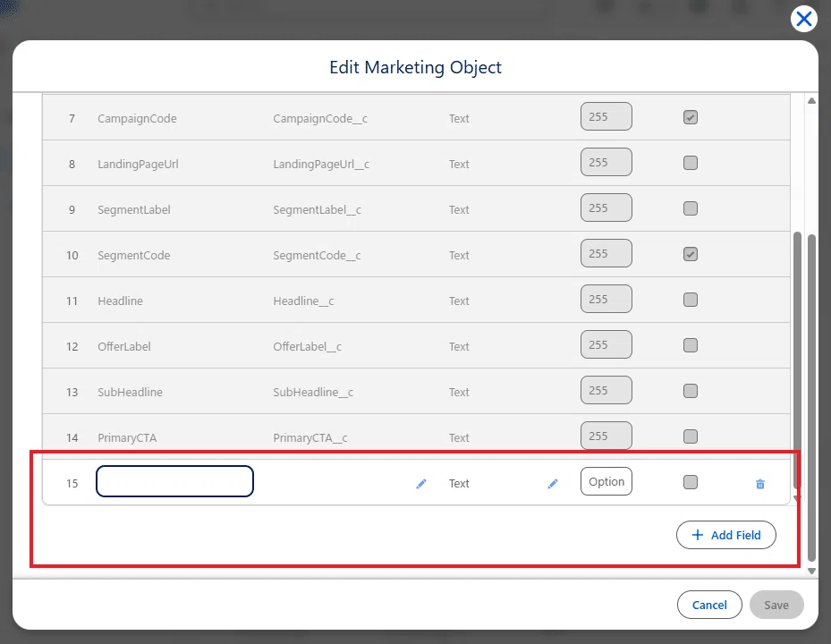Focus the empty field name input in row 15
831x644 pixels.
(175, 481)
